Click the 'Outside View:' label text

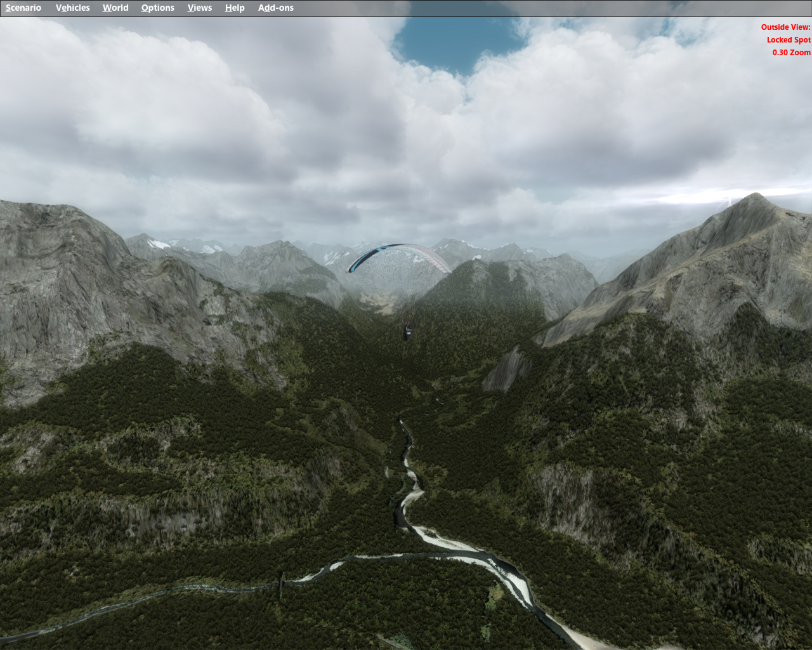[786, 27]
